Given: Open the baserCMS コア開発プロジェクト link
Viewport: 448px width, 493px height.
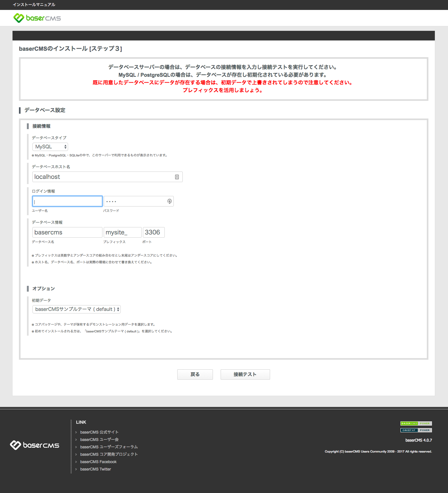Looking at the screenshot, I should pos(109,454).
